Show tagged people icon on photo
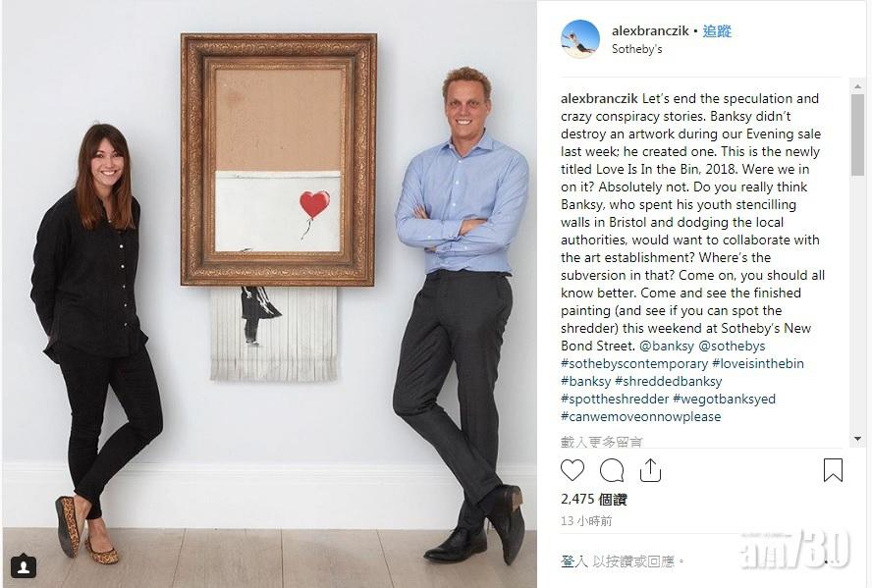The height and width of the screenshot is (588, 872). point(24,566)
